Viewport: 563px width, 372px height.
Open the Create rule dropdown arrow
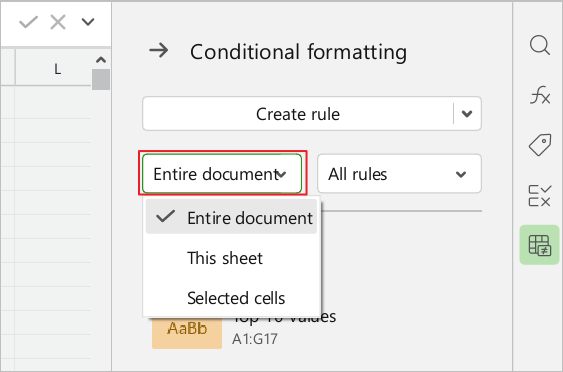[467, 114]
